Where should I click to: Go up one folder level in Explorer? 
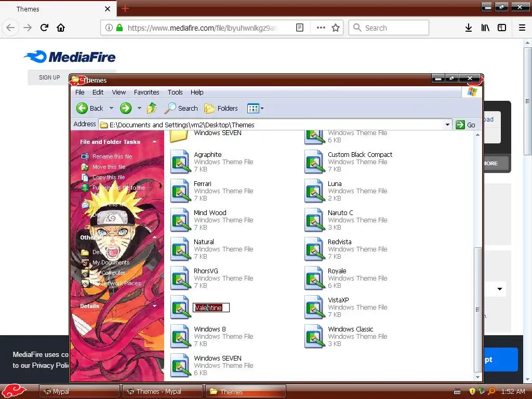point(152,108)
